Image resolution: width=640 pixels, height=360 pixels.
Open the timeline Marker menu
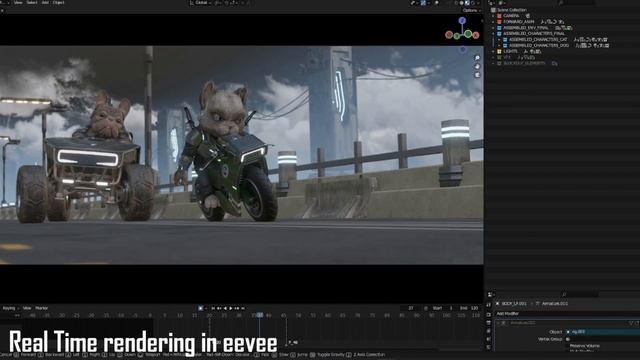coord(42,308)
